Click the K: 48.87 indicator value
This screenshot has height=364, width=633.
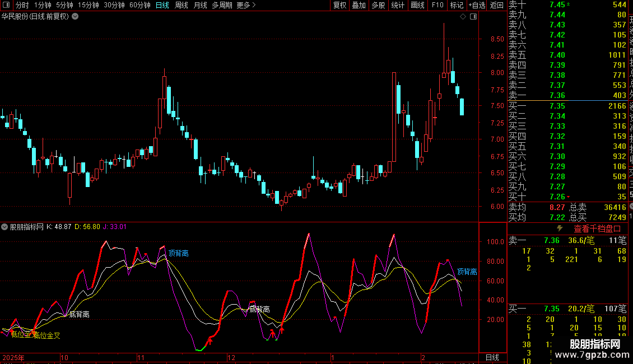59,227
